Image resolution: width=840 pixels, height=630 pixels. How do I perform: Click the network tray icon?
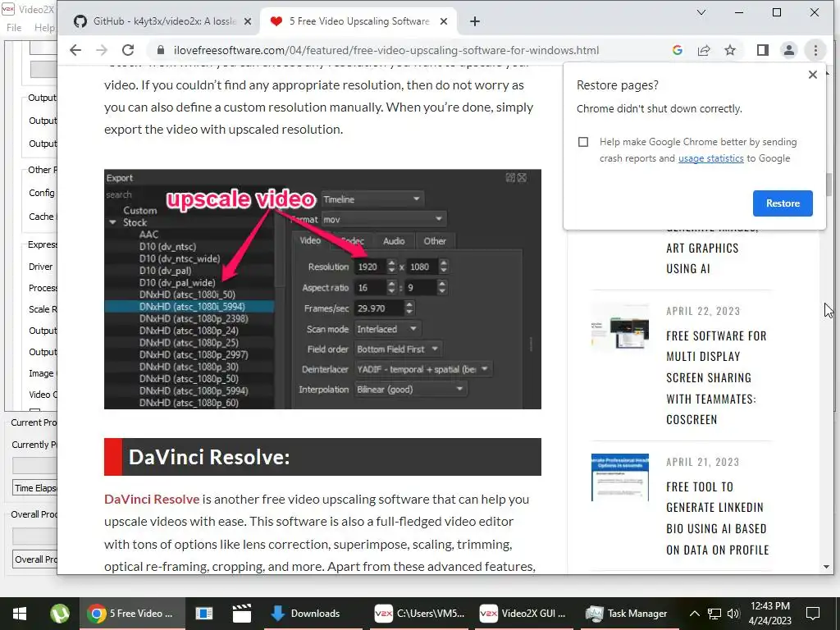pos(714,614)
